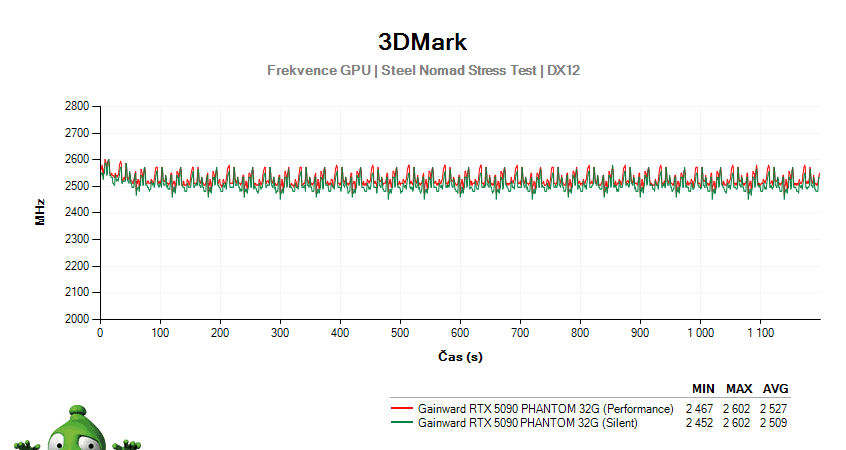Click the 3DMark chart title
This screenshot has height=450, width=846.
(x=422, y=42)
